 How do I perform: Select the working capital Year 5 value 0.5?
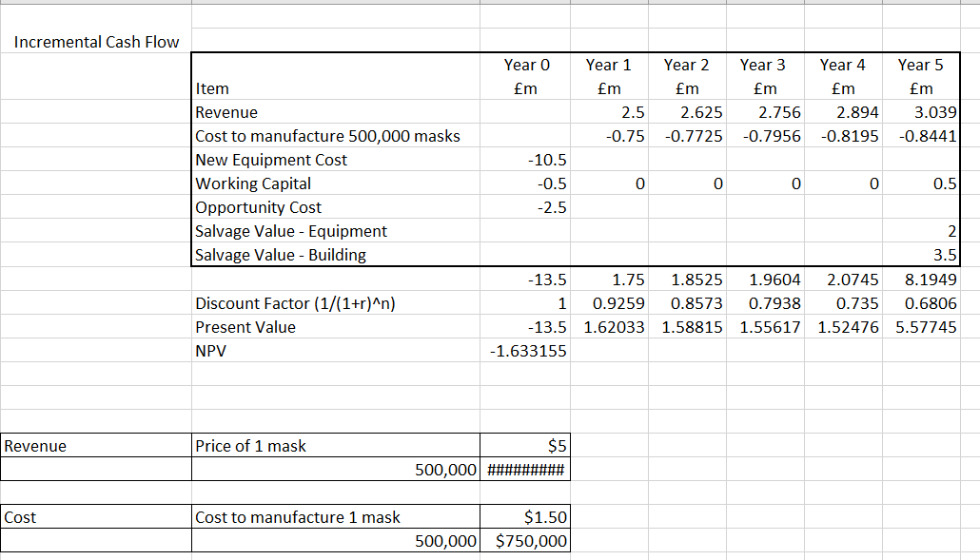click(921, 183)
